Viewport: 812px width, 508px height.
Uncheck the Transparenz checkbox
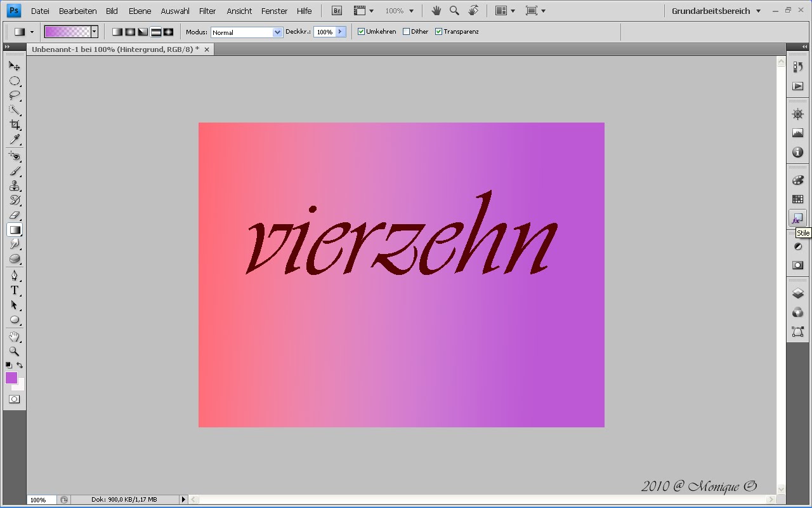click(438, 32)
